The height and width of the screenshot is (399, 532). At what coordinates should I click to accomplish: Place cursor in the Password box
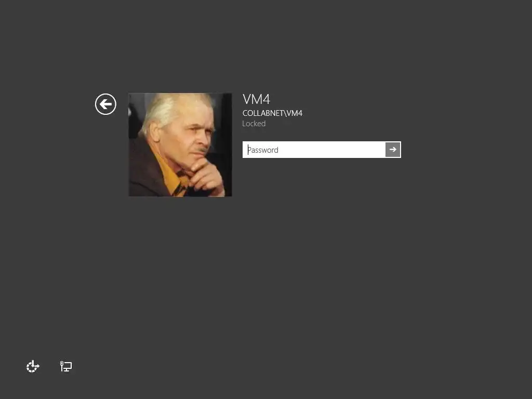pos(314,150)
